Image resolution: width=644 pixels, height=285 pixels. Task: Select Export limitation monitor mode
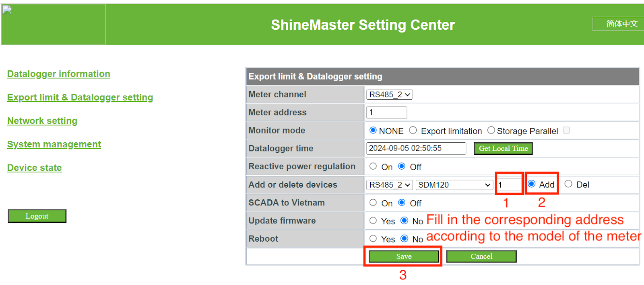click(x=413, y=130)
